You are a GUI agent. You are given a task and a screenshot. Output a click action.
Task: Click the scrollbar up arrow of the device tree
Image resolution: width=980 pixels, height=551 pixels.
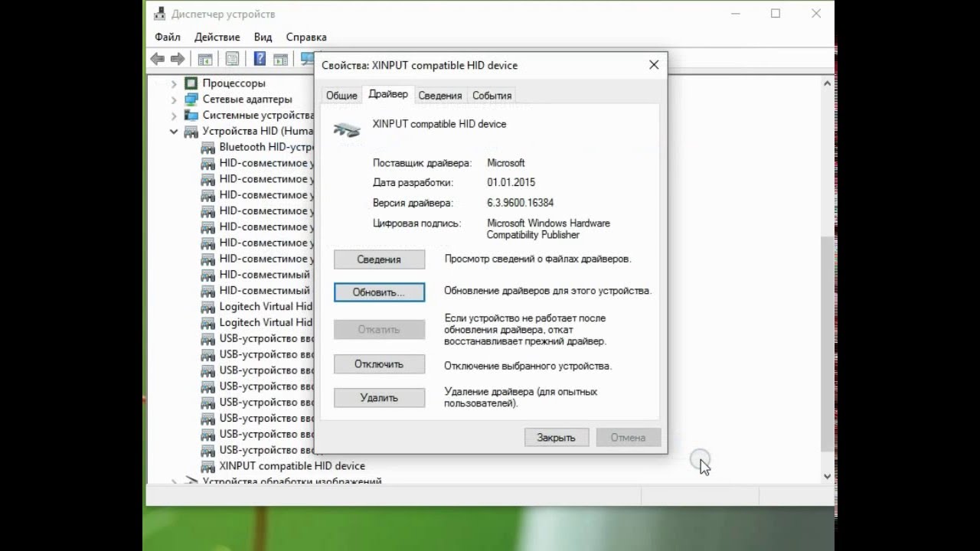(827, 83)
